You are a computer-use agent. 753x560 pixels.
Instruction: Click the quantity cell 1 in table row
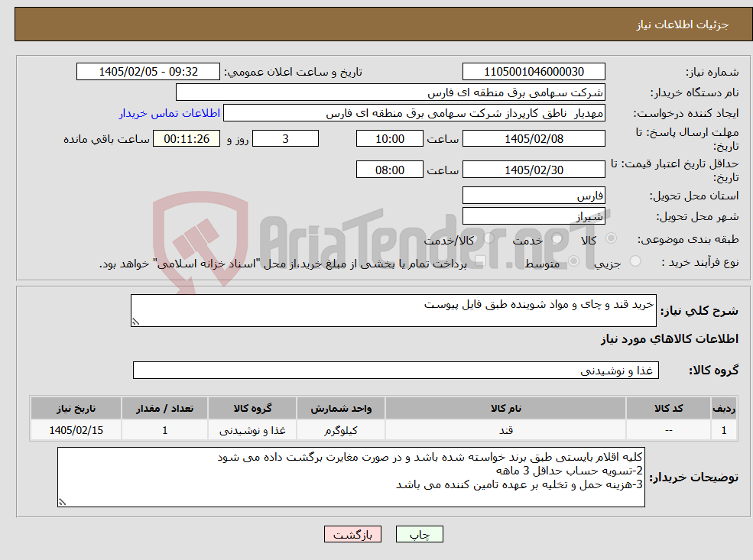[x=164, y=430]
